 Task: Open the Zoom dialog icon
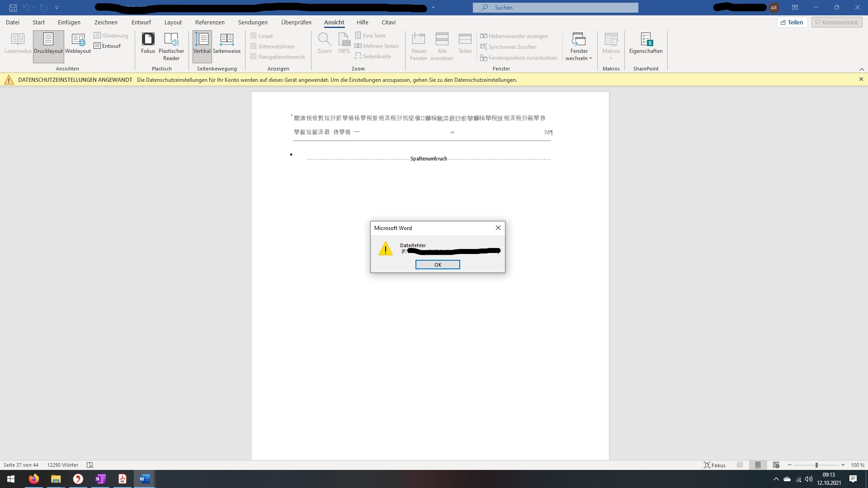(x=324, y=43)
